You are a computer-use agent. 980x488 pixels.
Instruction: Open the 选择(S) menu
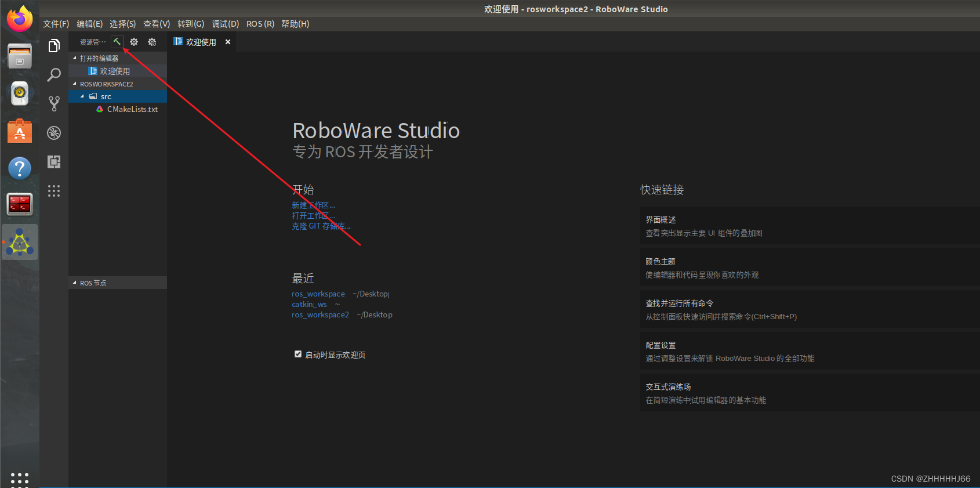click(x=122, y=24)
